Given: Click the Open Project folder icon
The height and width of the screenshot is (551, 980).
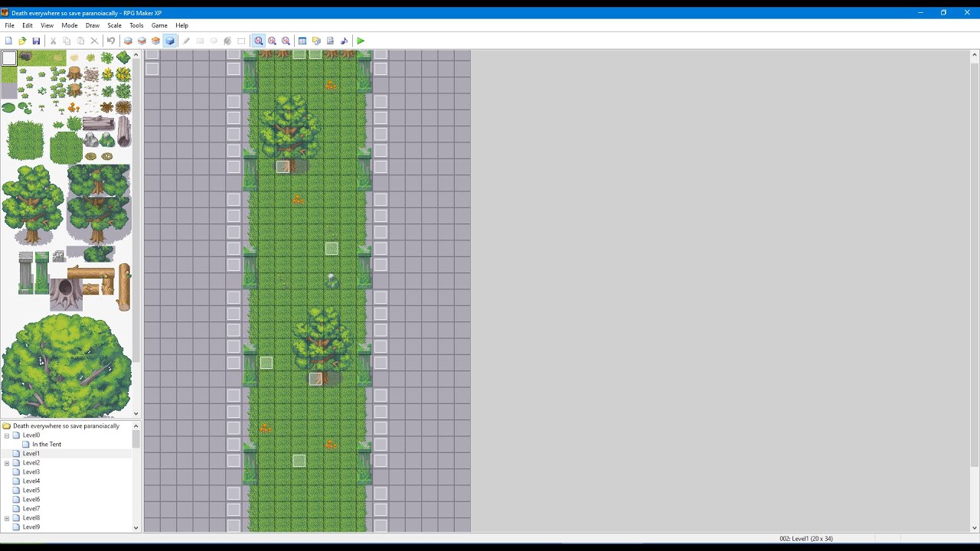Looking at the screenshot, I should pyautogui.click(x=22, y=41).
